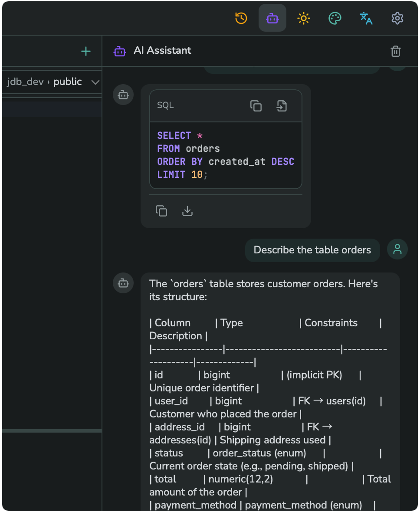The width and height of the screenshot is (420, 512).
Task: Select the public schema label
Action: point(67,82)
